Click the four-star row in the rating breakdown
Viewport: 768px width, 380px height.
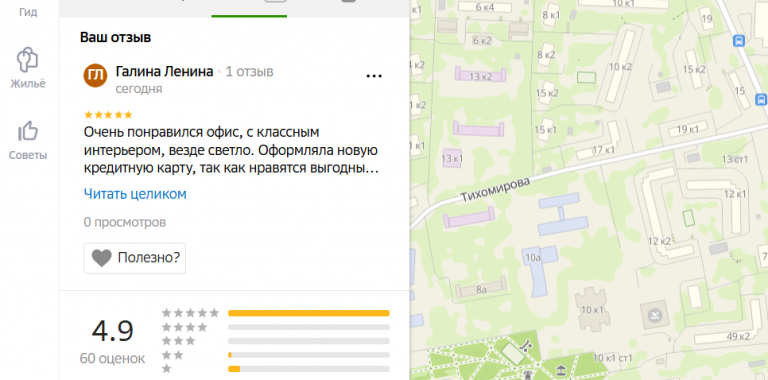click(276, 327)
